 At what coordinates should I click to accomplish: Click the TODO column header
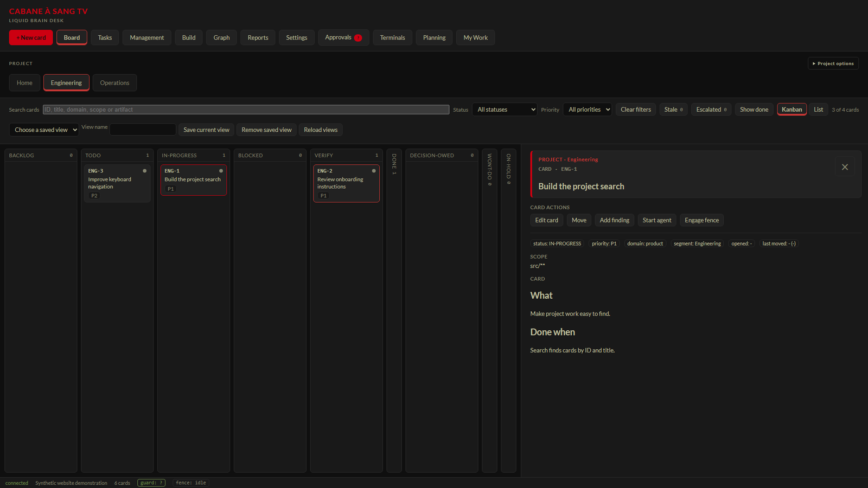[x=117, y=155]
